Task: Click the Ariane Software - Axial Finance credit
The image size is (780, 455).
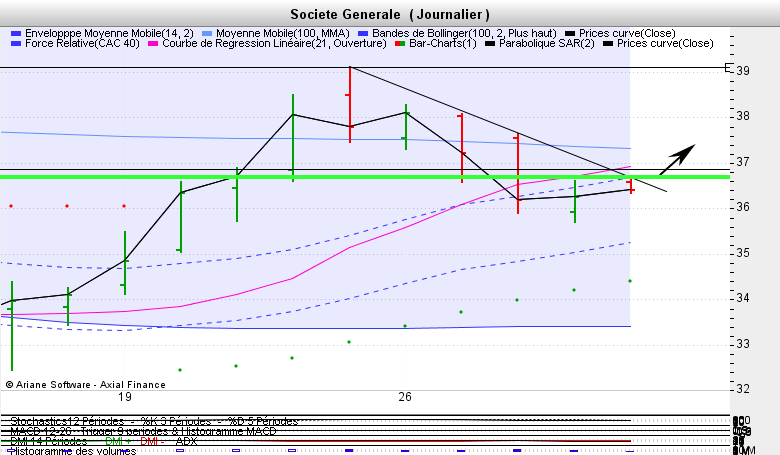Action: click(86, 385)
